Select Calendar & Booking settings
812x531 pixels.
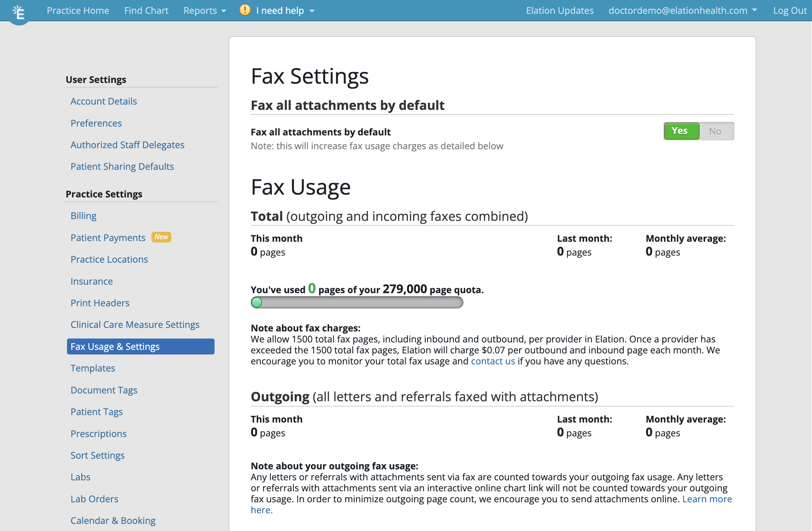pos(113,520)
